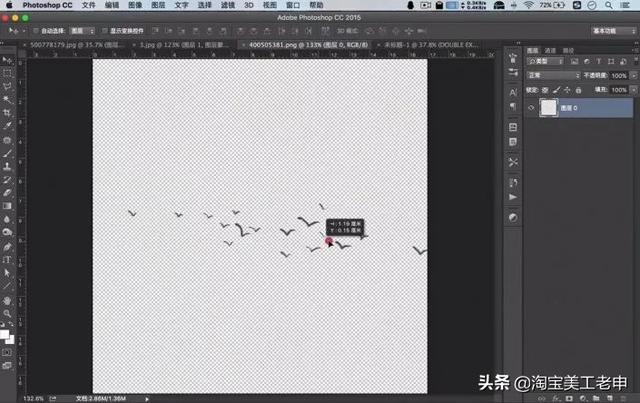
Task: Change screen mode icon in toolbar
Action: pos(7,365)
